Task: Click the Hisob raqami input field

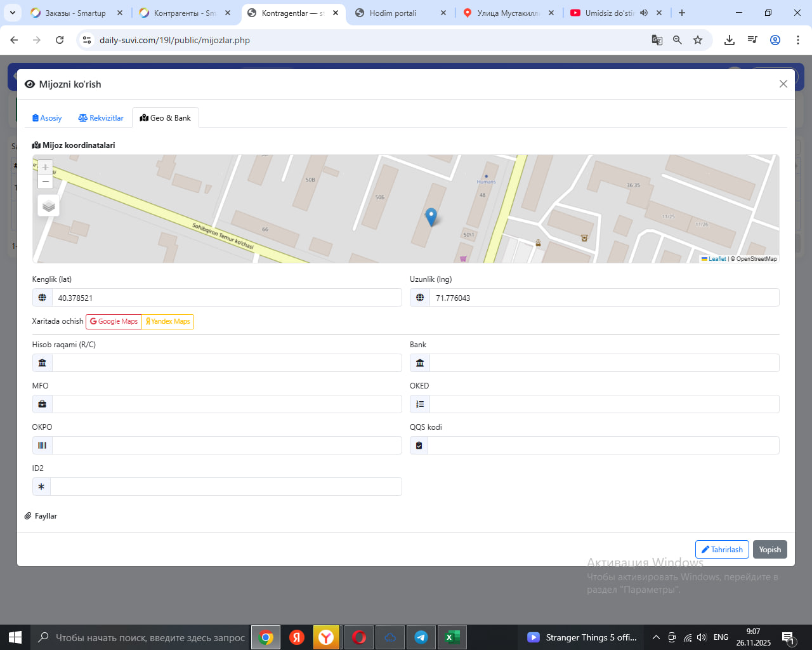Action: 226,363
